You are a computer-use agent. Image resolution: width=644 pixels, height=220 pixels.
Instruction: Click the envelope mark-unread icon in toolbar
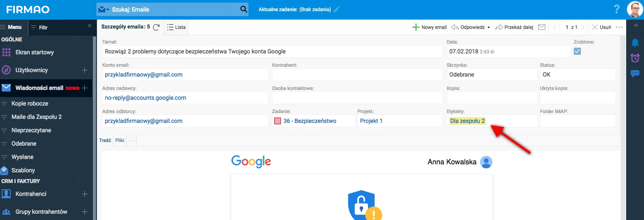541,27
